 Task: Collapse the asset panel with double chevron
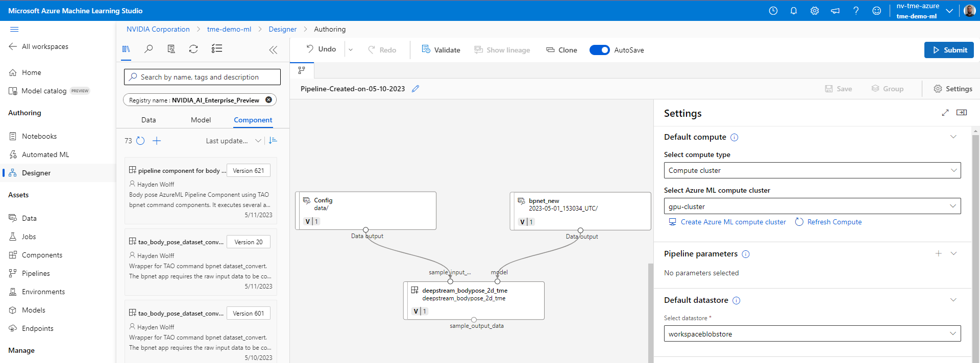click(x=273, y=49)
